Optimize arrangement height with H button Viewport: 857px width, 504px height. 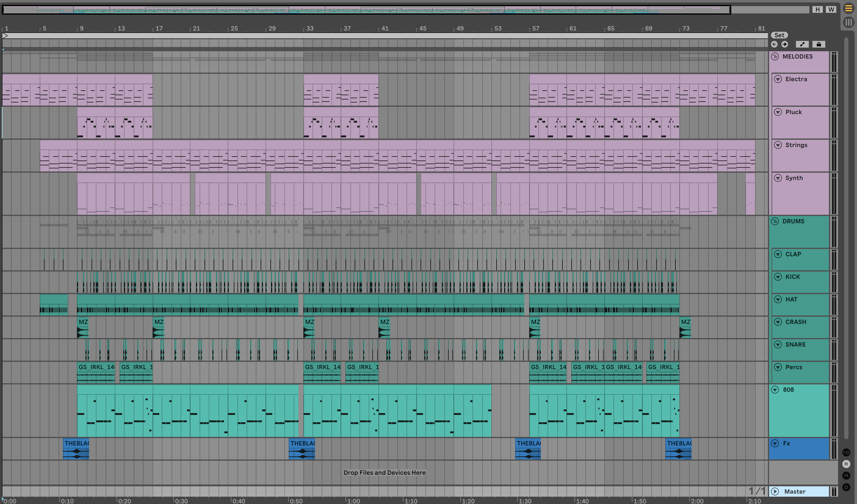point(818,9)
